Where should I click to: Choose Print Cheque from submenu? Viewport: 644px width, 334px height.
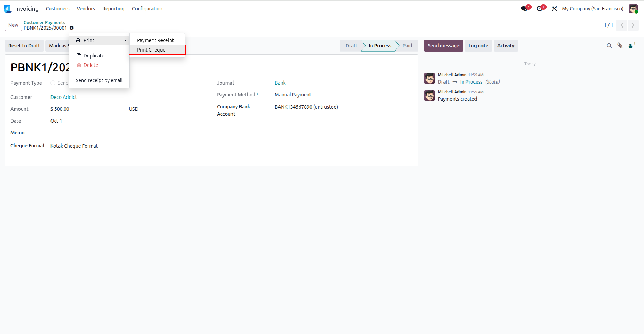click(x=157, y=50)
